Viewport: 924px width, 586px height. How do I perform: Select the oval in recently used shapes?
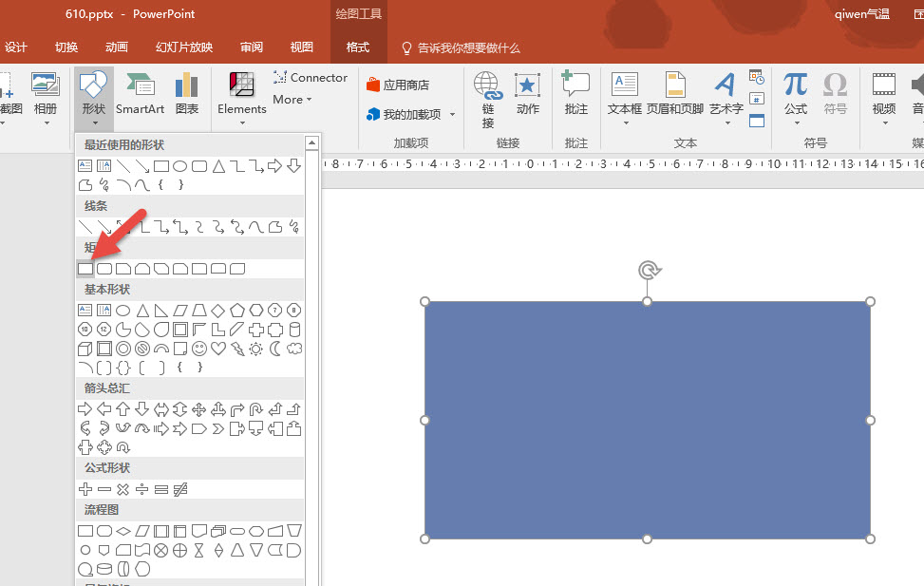[x=180, y=166]
